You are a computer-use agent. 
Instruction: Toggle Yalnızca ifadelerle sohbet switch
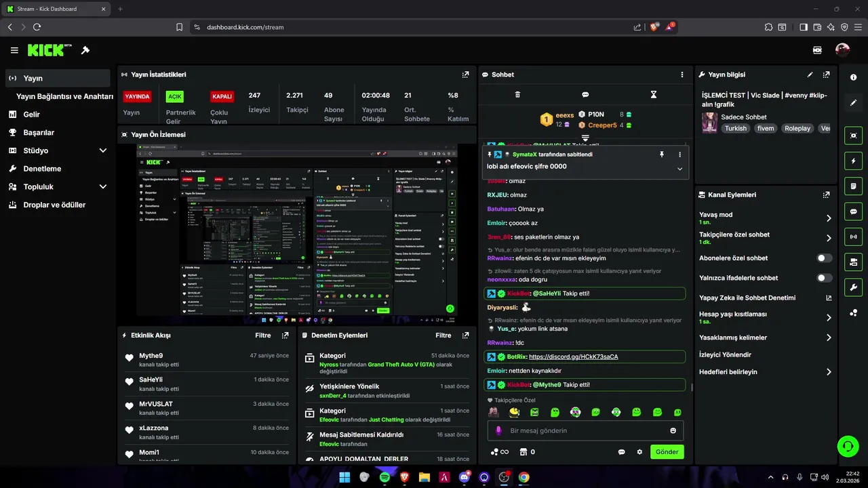click(825, 278)
